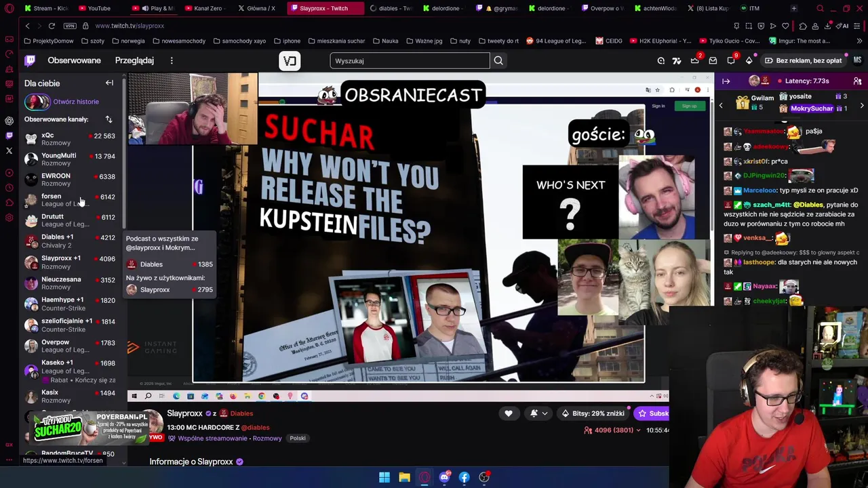Open the Twitch home logo
The height and width of the screenshot is (488, 868).
pyautogui.click(x=30, y=60)
